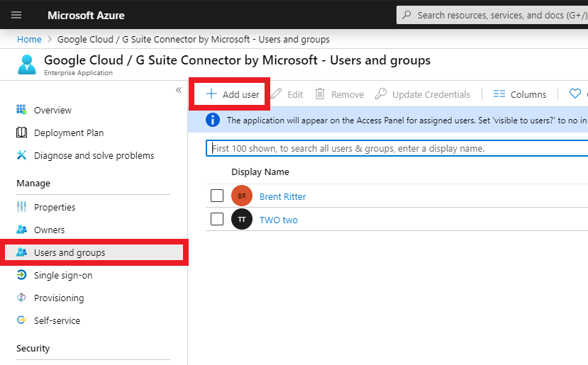Screen dimensions: 588x365
Task: Go to Owners in the sidebar
Action: point(49,230)
